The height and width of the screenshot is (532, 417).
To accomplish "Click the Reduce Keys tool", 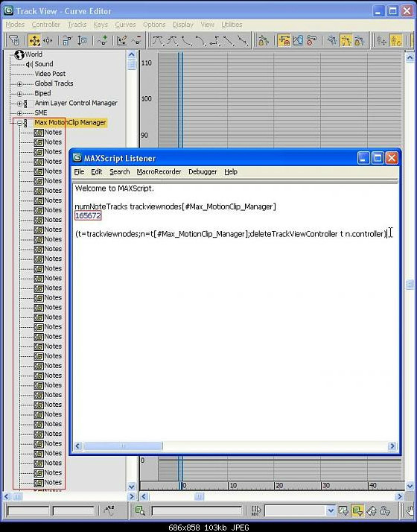I will 137,41.
